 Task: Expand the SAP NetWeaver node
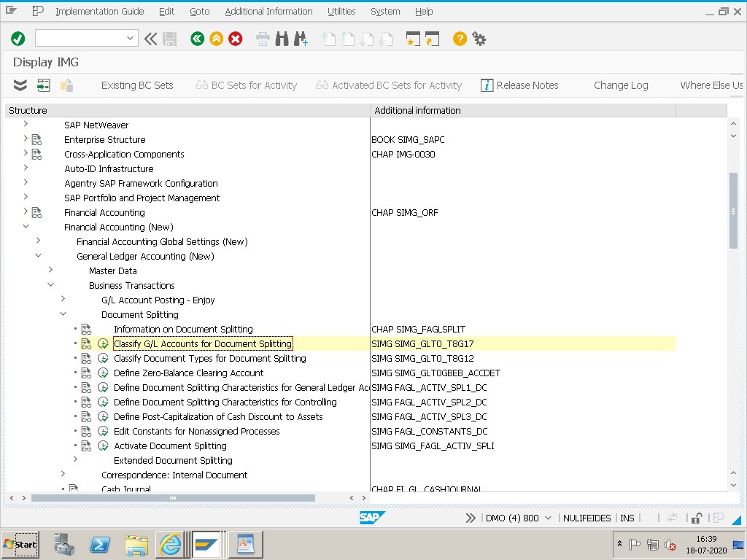(26, 124)
